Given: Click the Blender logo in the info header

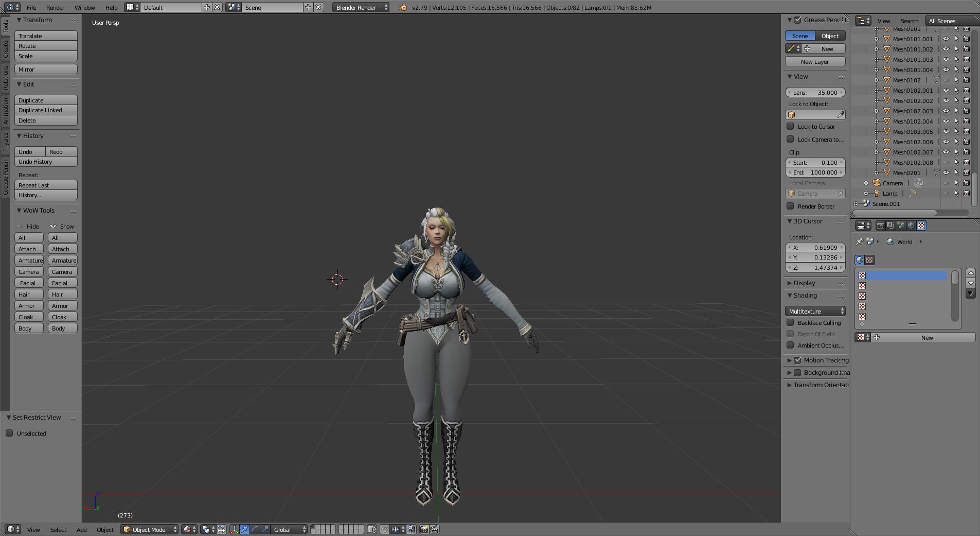Looking at the screenshot, I should 403,7.
